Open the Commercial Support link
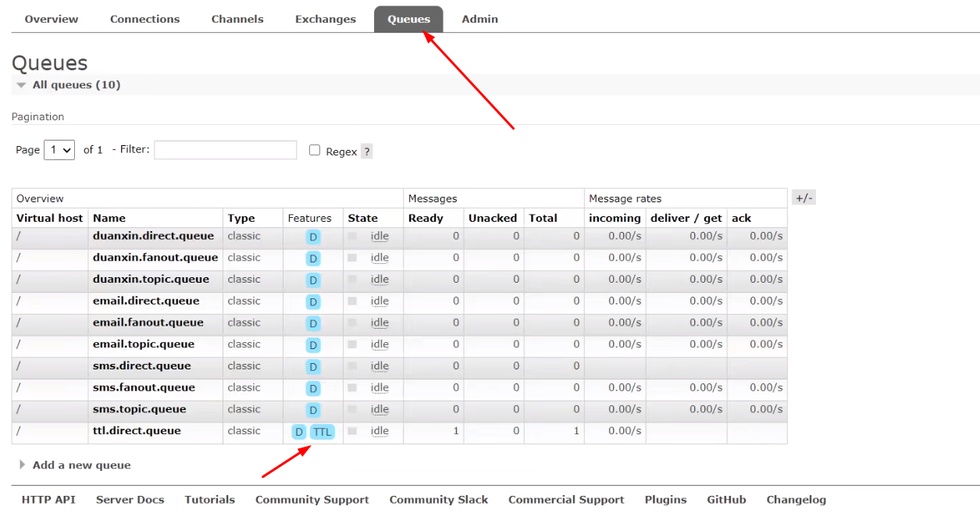Image resolution: width=980 pixels, height=531 pixels. point(566,500)
